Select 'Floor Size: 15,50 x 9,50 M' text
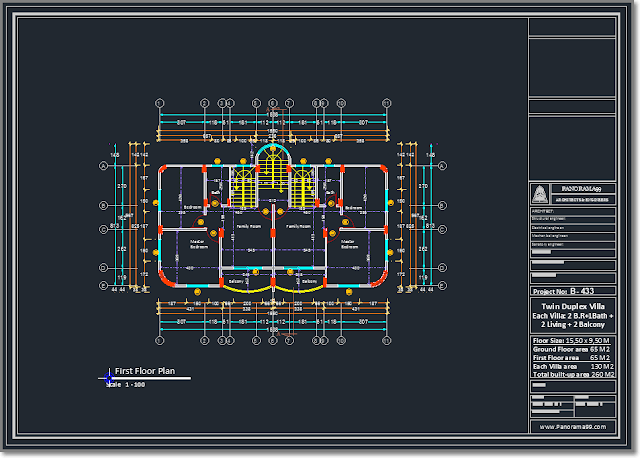Image resolution: width=640 pixels, height=458 pixels. (x=571, y=340)
